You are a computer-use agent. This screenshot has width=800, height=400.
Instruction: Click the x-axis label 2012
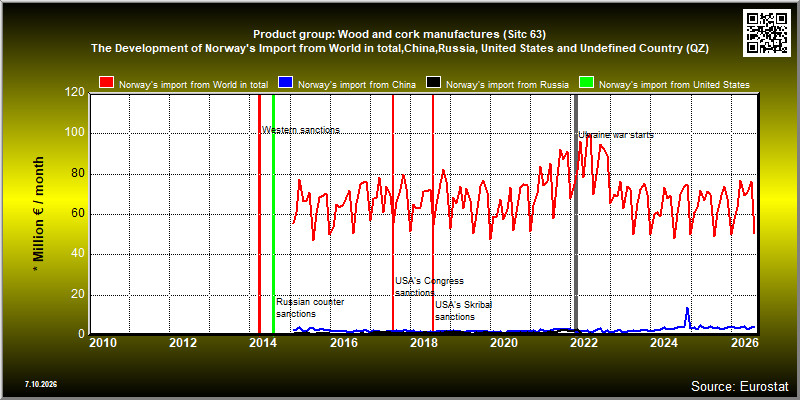coord(183,342)
